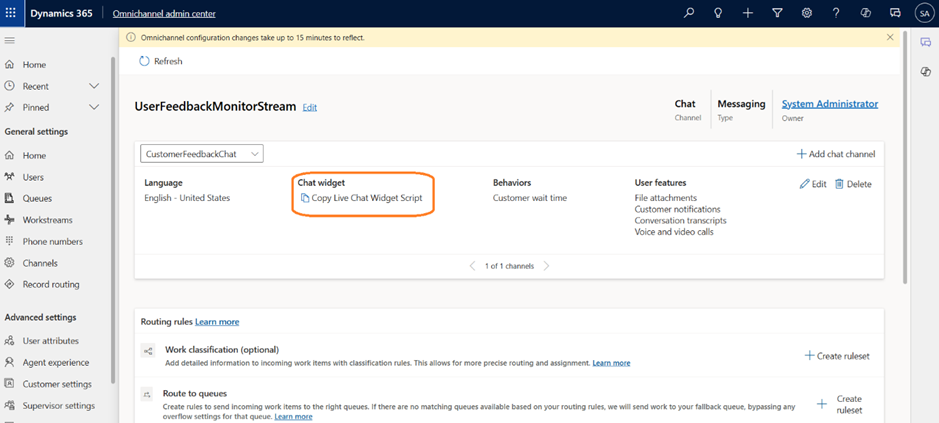Open the lightbulb assistant icon
The width and height of the screenshot is (939, 423).
point(718,13)
